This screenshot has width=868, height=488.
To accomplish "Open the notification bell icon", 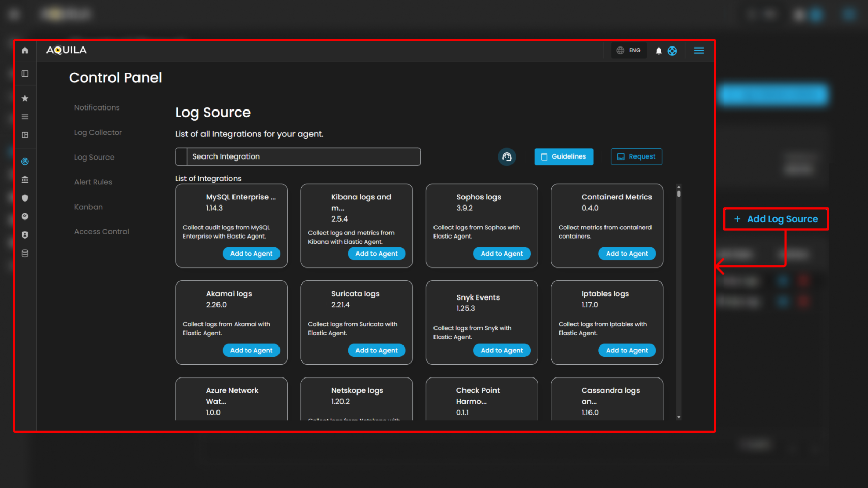I will tap(658, 51).
